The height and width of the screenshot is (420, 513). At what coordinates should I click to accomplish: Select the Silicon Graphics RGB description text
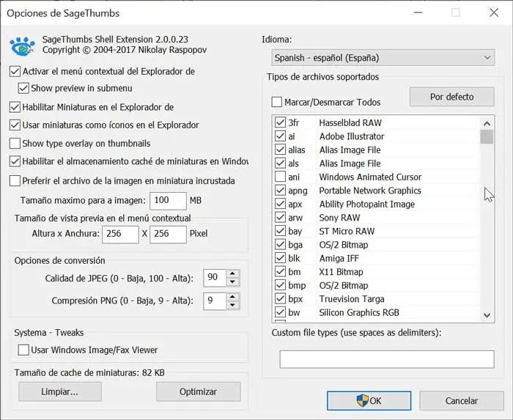359,313
